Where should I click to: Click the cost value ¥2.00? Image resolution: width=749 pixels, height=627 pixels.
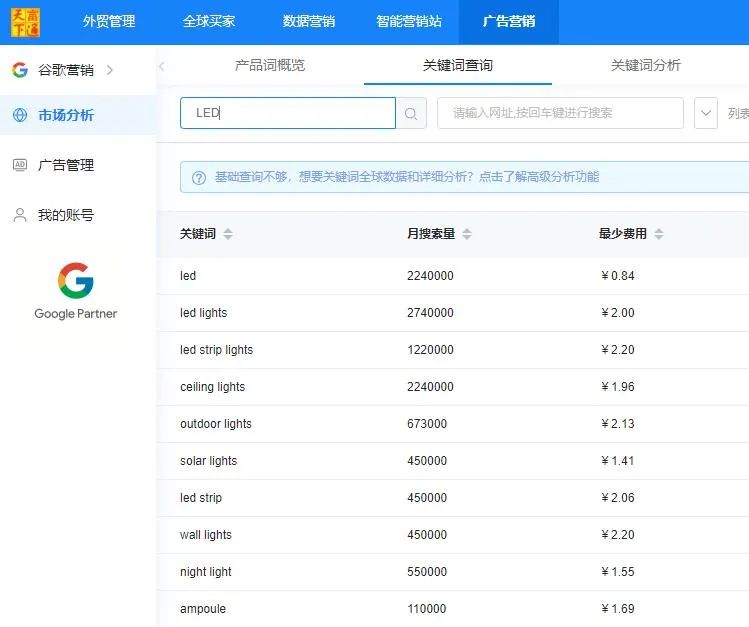point(618,313)
